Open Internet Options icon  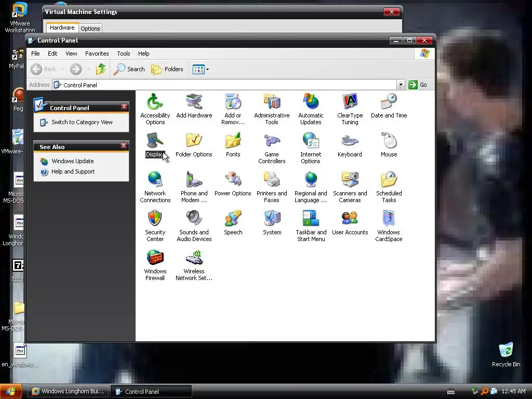[x=311, y=148]
